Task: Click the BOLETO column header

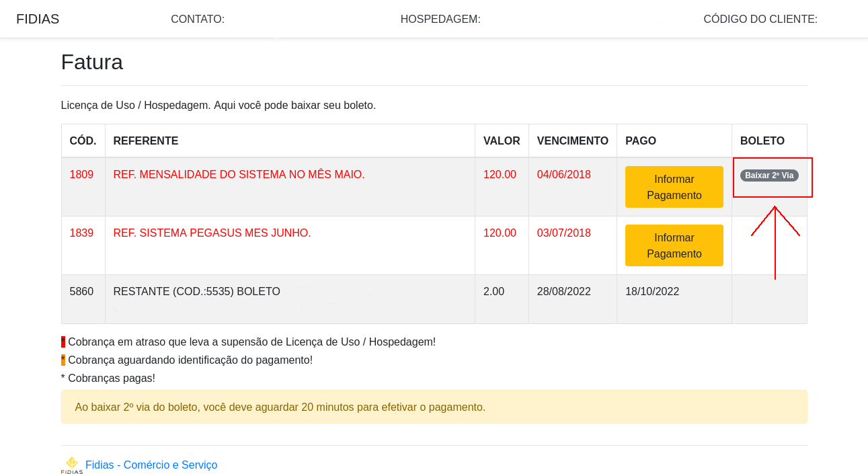Action: pyautogui.click(x=762, y=141)
